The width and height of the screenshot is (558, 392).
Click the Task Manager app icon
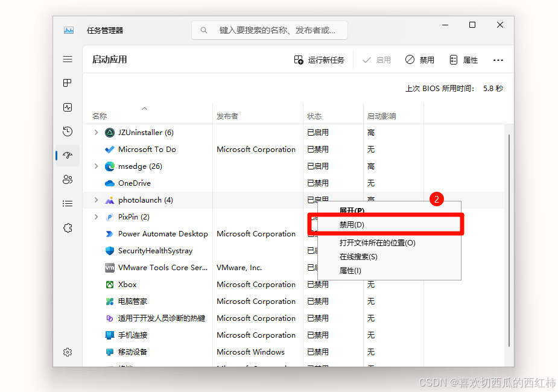click(x=69, y=30)
